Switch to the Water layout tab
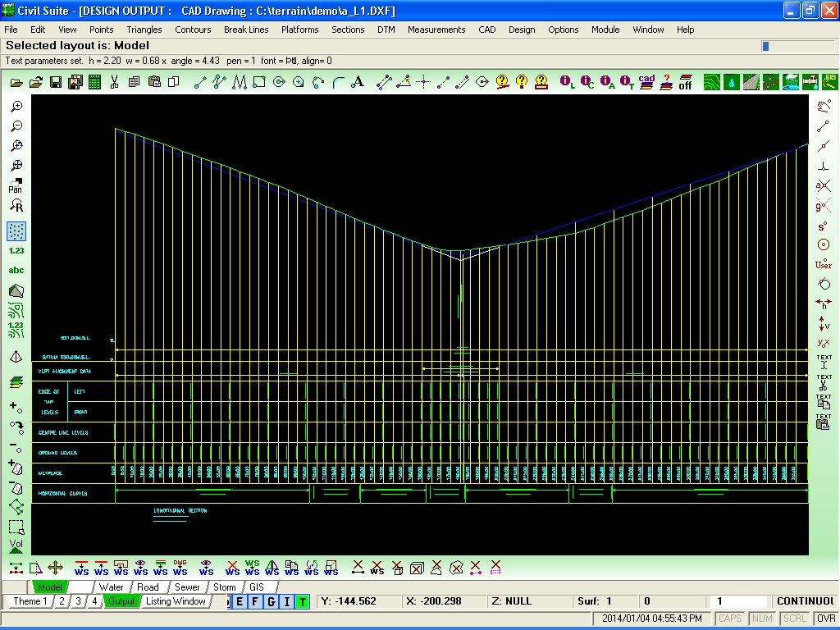Image resolution: width=840 pixels, height=630 pixels. click(111, 587)
